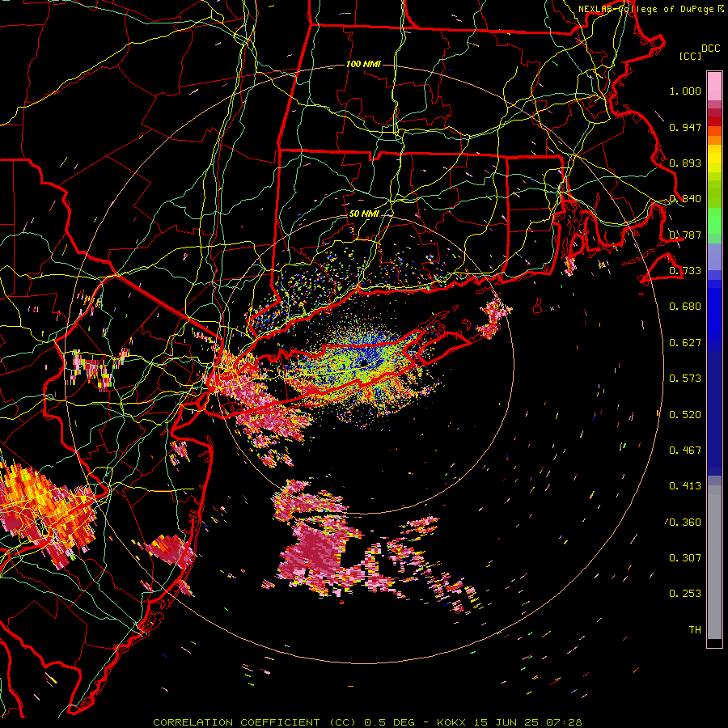The image size is (728, 728).
Task: Click the 0.253 scale value
Action: click(685, 594)
